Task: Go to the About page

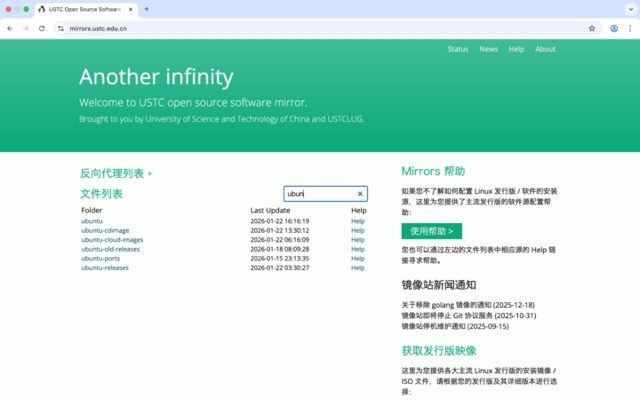Action: pos(545,49)
